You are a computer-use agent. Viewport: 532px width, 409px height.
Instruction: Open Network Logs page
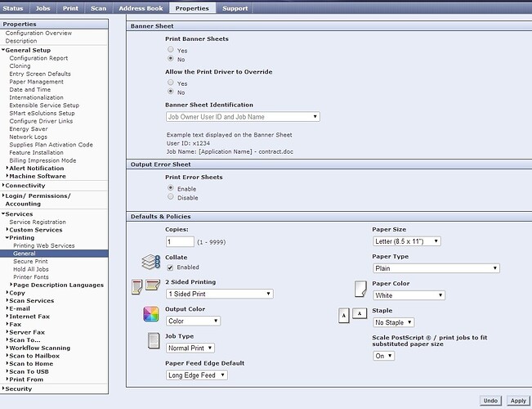pyautogui.click(x=28, y=137)
